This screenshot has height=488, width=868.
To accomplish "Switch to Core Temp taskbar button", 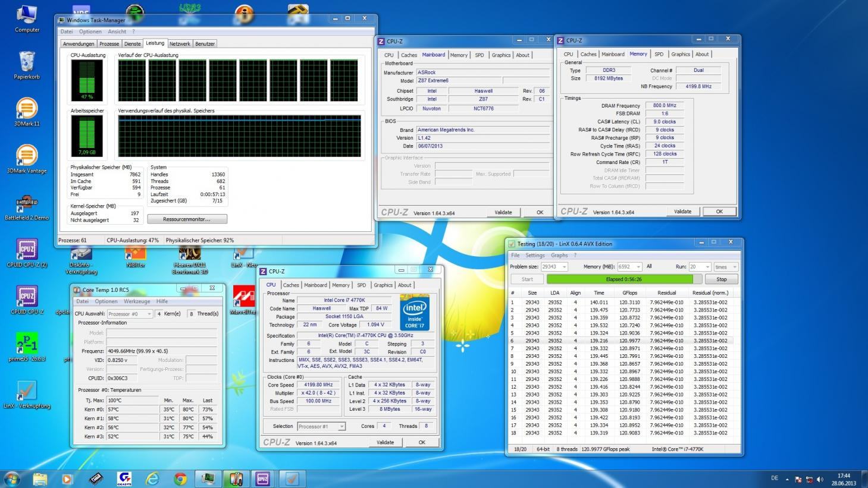I will click(x=236, y=478).
